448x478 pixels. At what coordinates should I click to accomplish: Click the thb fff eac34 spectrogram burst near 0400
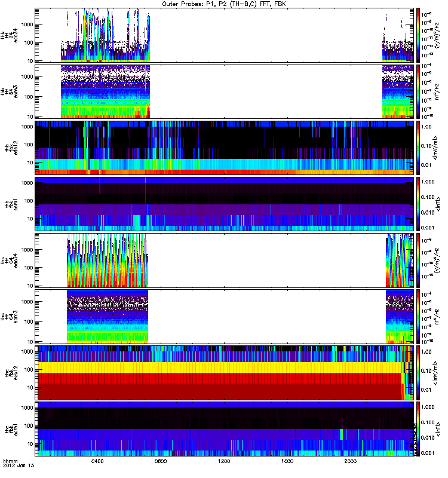click(x=105, y=35)
